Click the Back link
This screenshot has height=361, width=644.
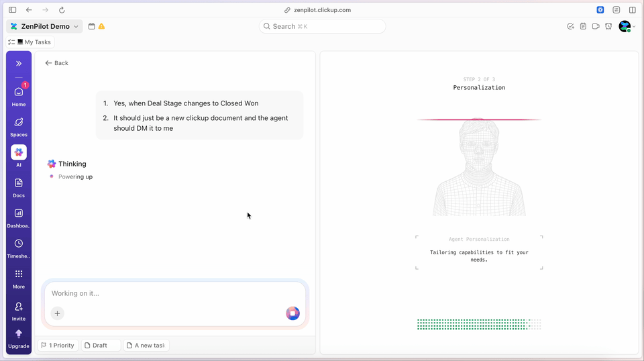tap(56, 63)
